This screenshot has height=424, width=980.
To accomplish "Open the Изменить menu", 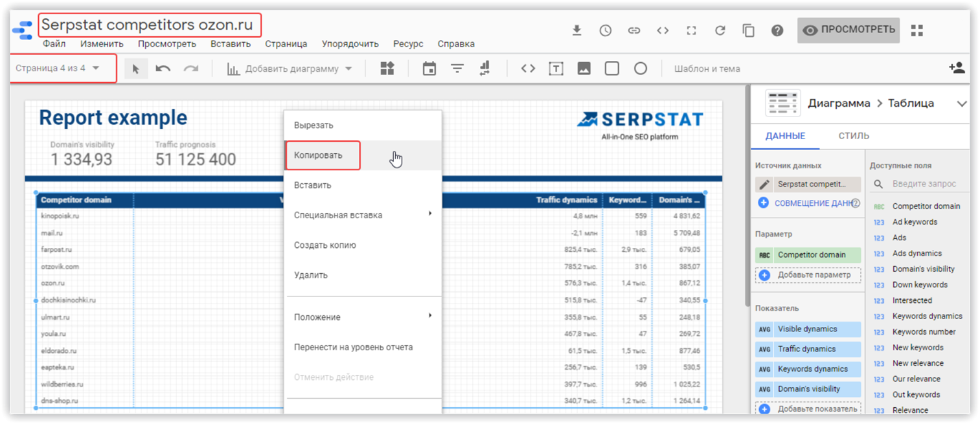I will pos(102,44).
